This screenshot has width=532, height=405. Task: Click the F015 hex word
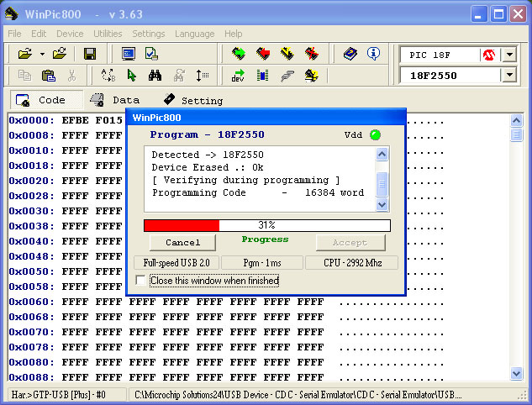tap(108, 120)
